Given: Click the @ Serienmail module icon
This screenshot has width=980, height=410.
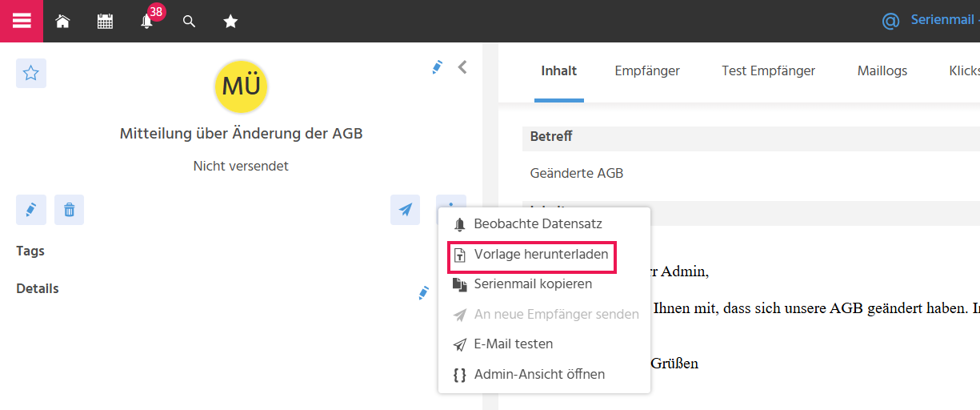Looking at the screenshot, I should pos(890,21).
